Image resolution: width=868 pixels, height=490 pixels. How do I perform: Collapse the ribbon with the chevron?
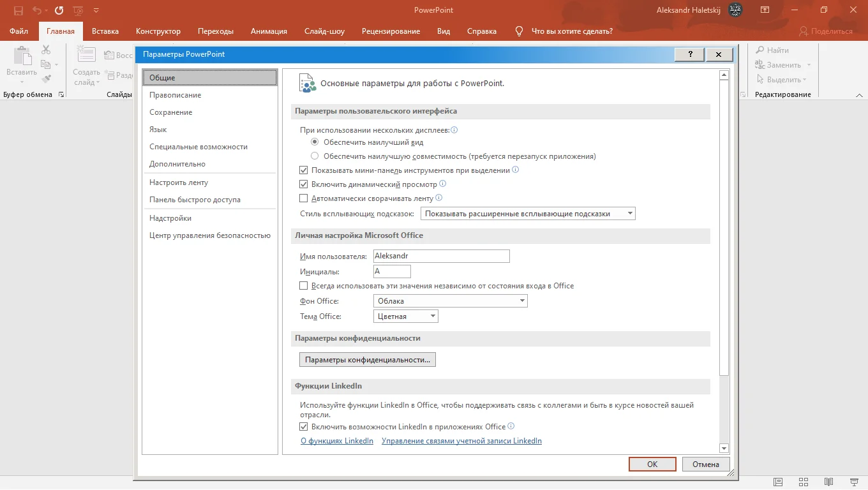coord(858,94)
